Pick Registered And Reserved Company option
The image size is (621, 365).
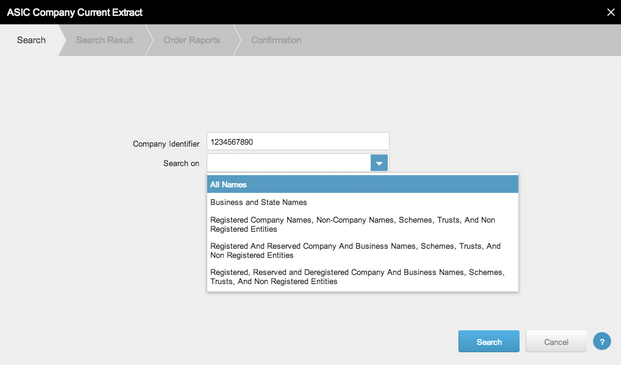coord(362,251)
